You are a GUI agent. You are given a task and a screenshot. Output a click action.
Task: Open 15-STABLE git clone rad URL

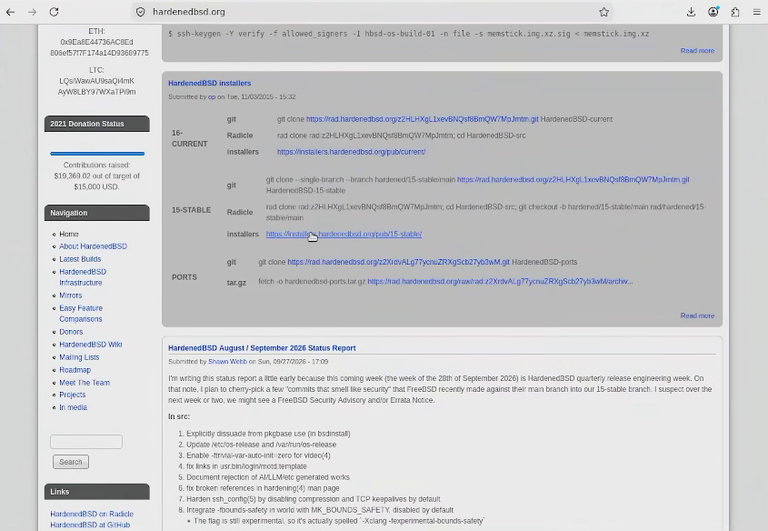point(573,179)
